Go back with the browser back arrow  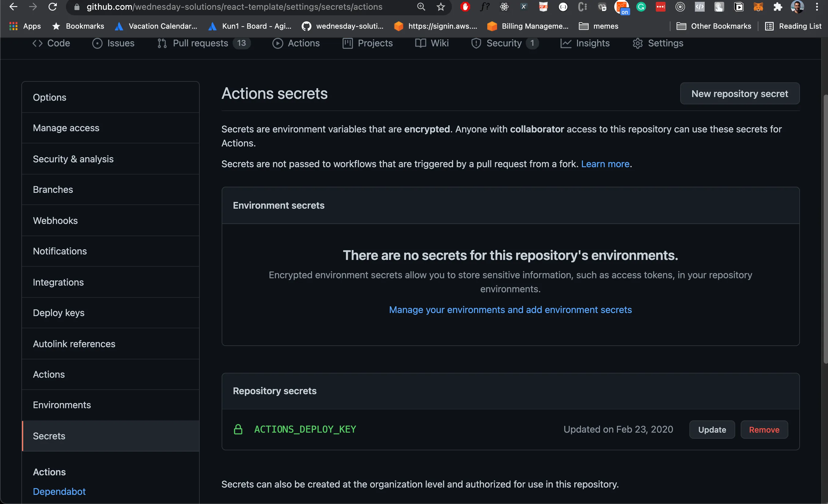tap(13, 7)
